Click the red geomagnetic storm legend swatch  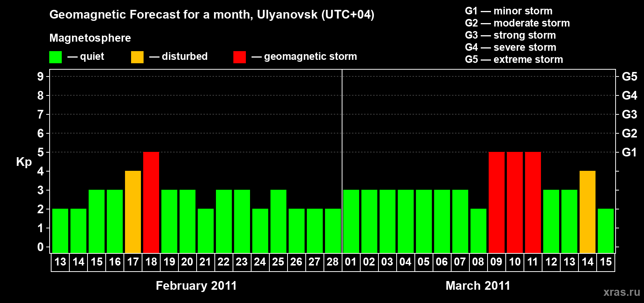tap(239, 57)
